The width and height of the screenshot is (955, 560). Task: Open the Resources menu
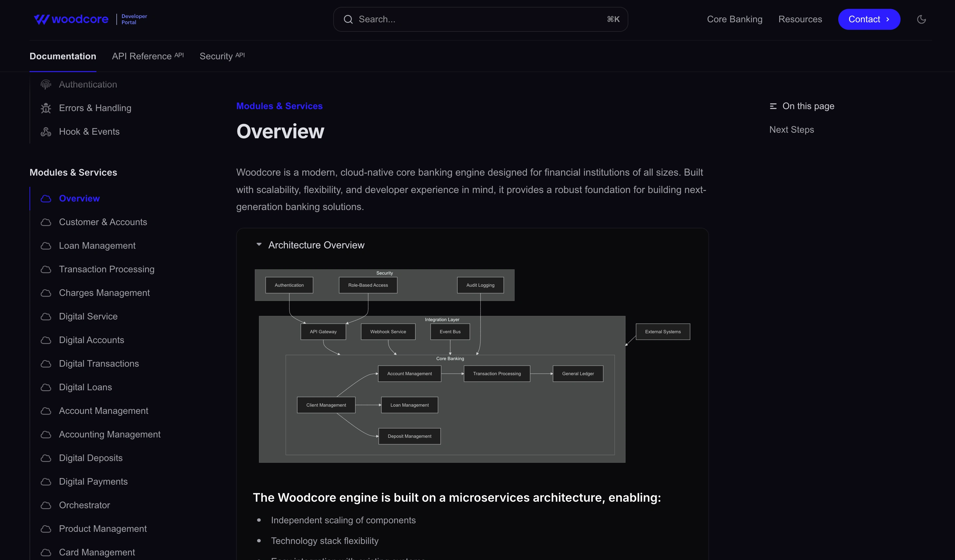800,19
